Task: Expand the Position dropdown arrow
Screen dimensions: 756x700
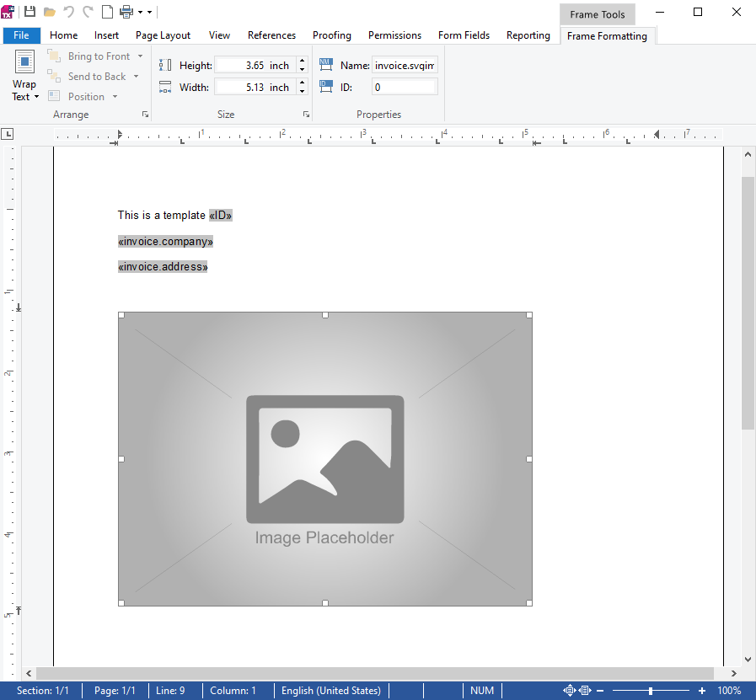Action: (x=115, y=97)
